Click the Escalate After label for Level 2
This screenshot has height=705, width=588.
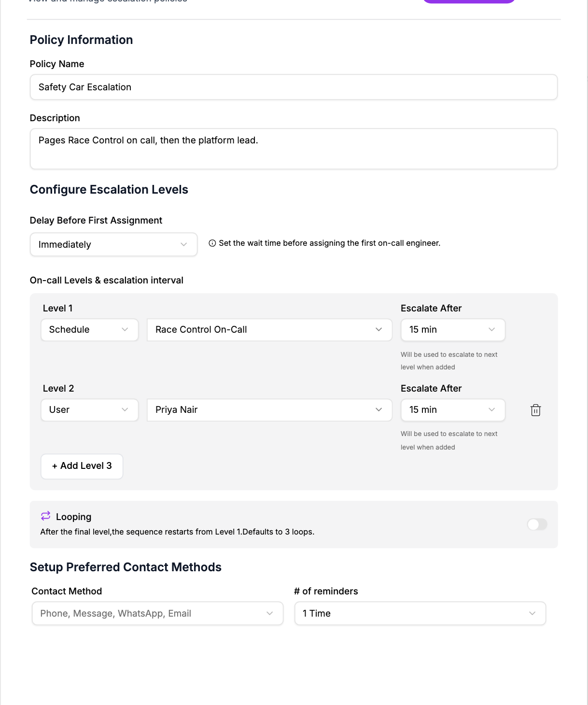[x=431, y=389]
